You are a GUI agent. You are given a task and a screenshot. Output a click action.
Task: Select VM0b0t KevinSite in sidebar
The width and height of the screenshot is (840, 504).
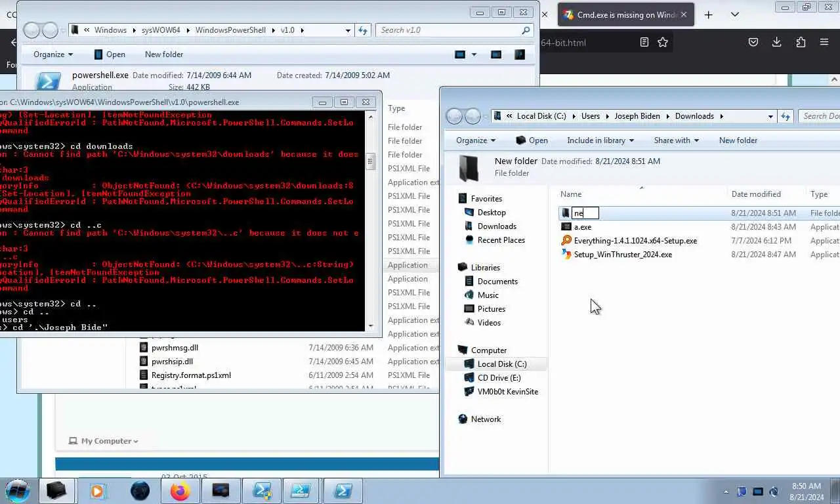coord(508,392)
